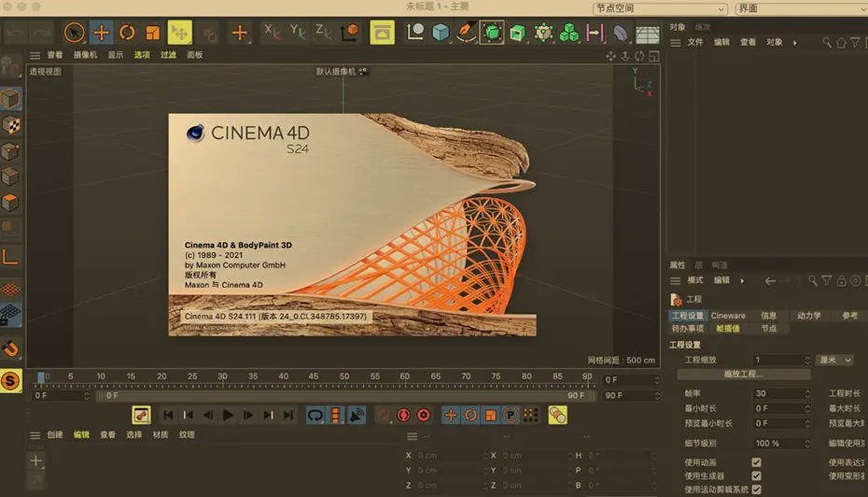Click the attribute manager back arrow
This screenshot has height=497, width=868.
769,281
